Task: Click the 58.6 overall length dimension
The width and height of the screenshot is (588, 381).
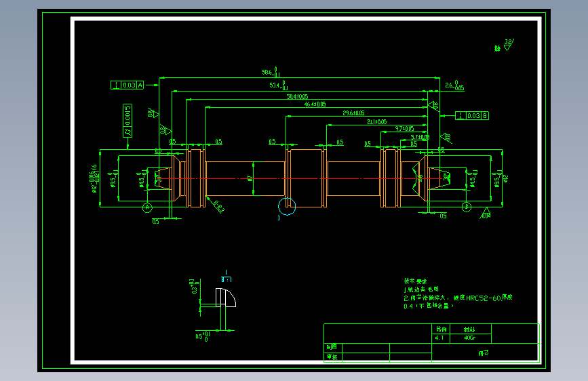Action: click(271, 72)
